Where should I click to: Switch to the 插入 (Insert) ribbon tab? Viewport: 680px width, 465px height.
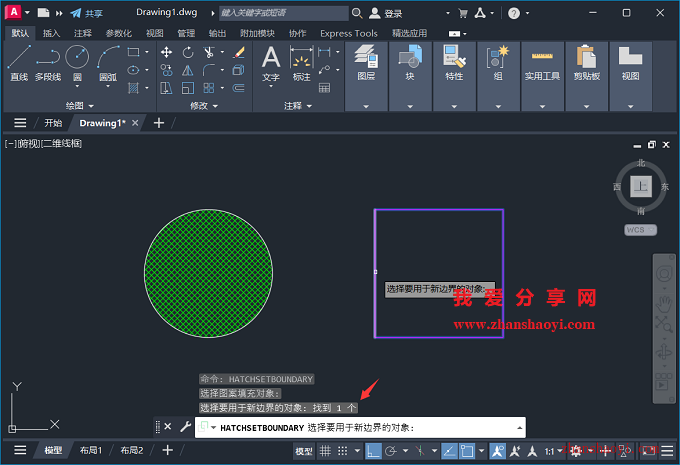51,33
